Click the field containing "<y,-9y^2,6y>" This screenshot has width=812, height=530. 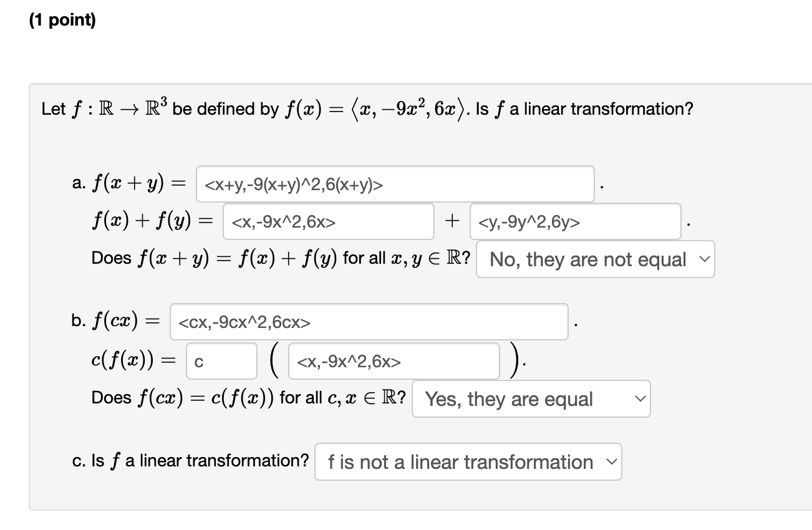click(574, 222)
